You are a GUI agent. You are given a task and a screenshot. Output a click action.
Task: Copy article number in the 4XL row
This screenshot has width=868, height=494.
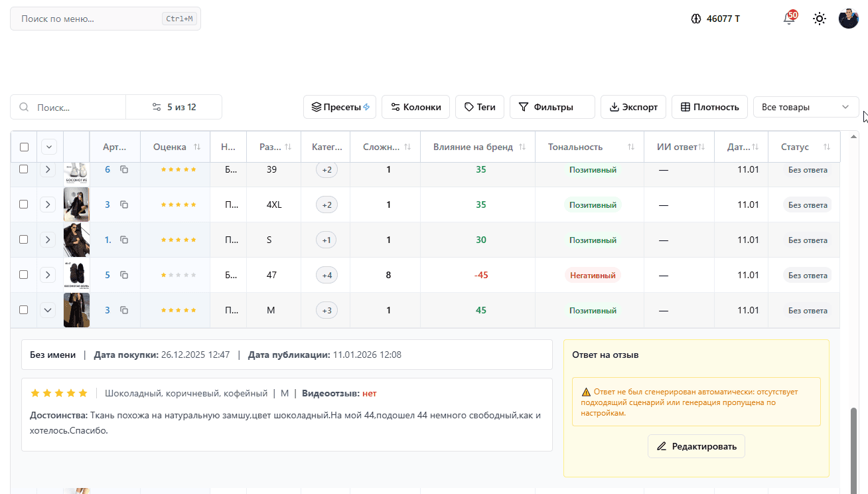[124, 205]
